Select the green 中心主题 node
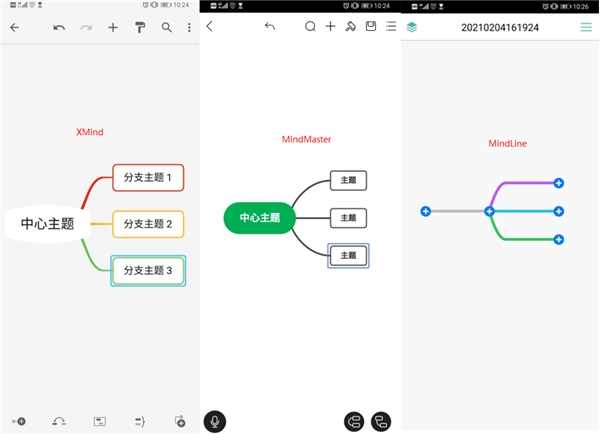 click(259, 218)
